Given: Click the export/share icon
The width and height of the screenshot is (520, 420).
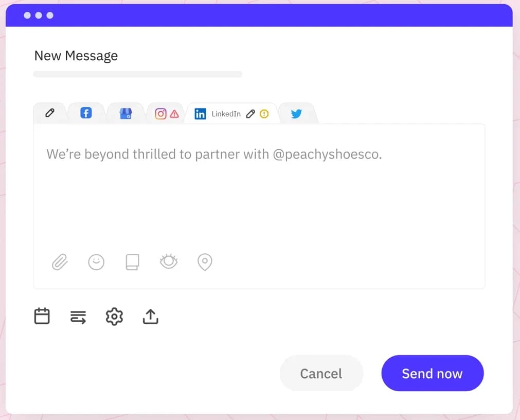Looking at the screenshot, I should [150, 316].
